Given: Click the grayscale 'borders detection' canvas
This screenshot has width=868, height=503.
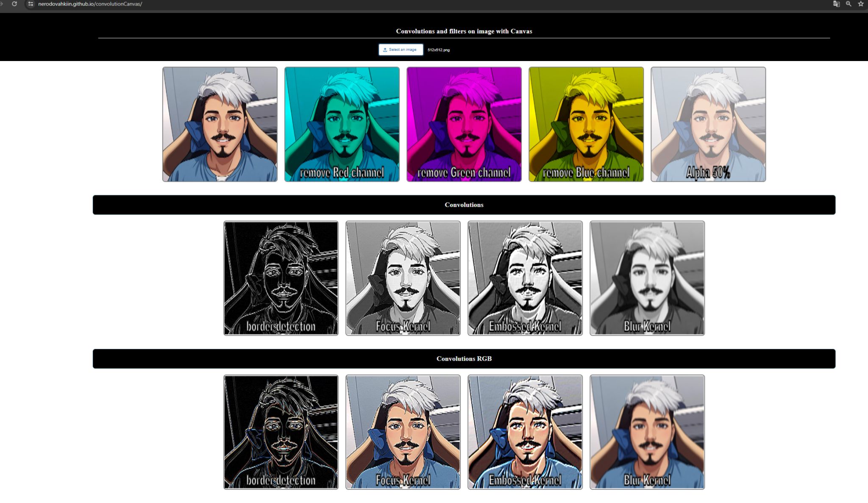Looking at the screenshot, I should (281, 278).
